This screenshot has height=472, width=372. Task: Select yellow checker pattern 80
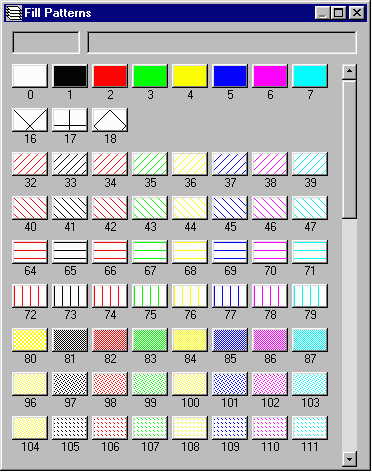pyautogui.click(x=30, y=340)
